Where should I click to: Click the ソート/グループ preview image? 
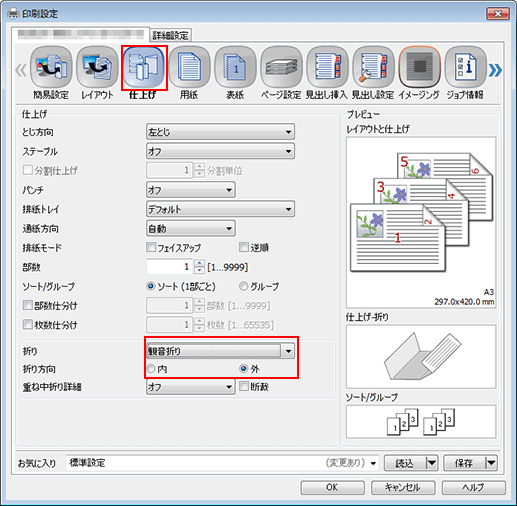click(421, 421)
